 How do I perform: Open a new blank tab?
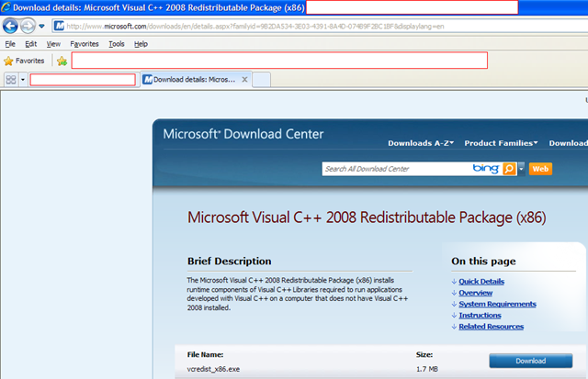(261, 80)
